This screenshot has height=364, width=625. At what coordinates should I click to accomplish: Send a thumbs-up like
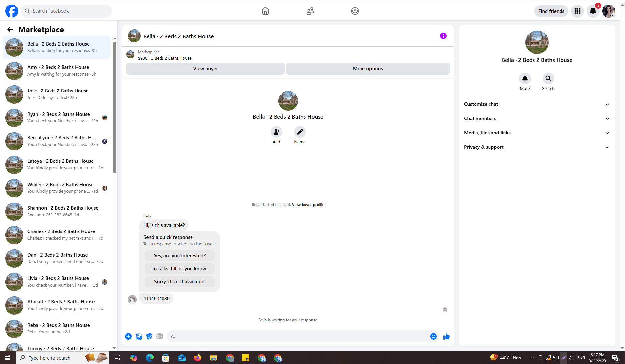pos(447,336)
